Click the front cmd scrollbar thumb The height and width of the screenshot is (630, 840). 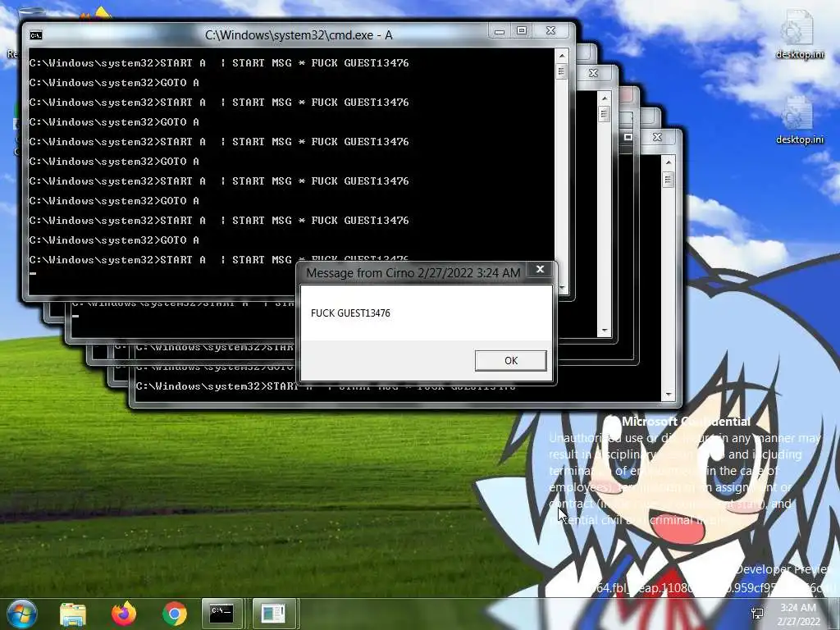pyautogui.click(x=561, y=71)
